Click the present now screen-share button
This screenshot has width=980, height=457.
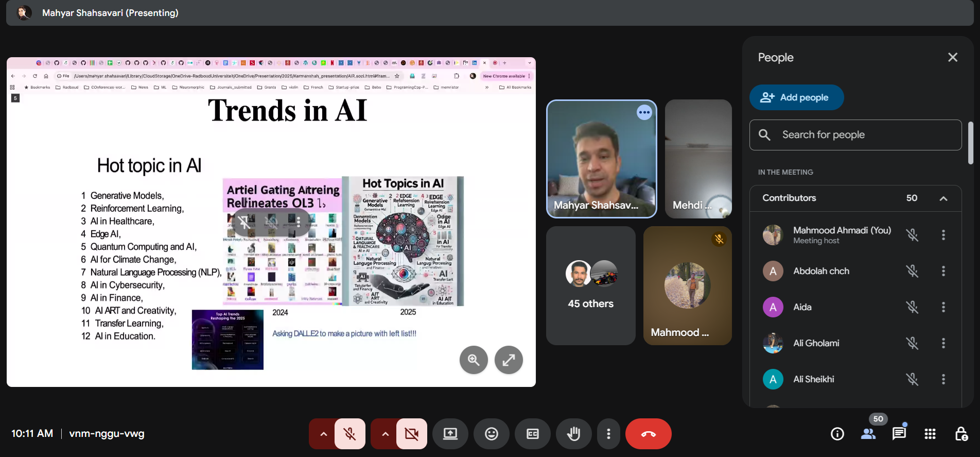450,434
